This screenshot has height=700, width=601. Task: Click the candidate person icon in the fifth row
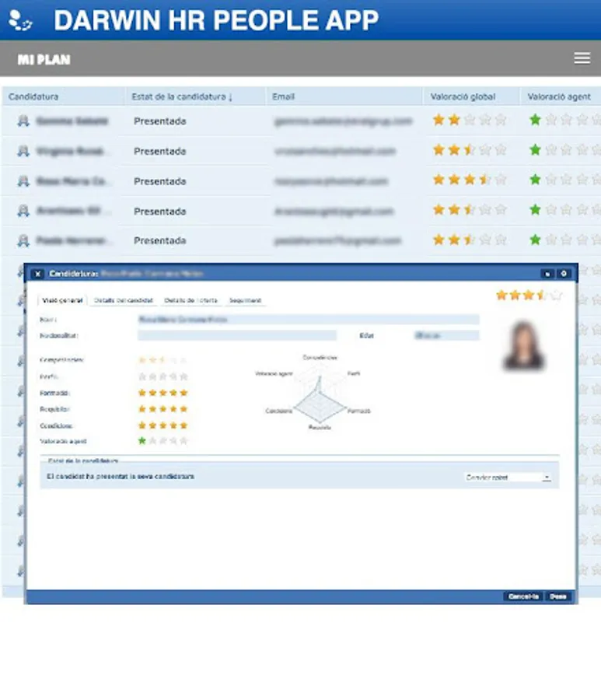(x=23, y=240)
